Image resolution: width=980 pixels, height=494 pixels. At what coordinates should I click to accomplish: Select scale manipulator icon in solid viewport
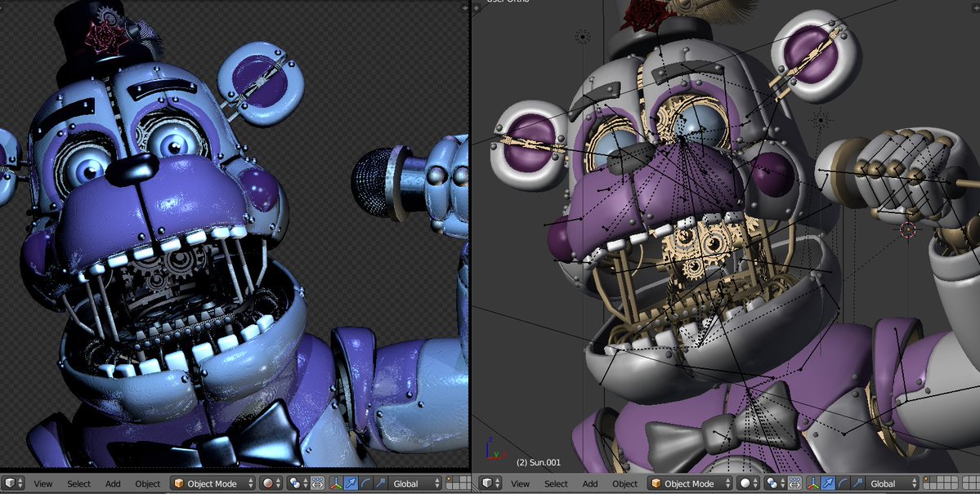coord(857,483)
